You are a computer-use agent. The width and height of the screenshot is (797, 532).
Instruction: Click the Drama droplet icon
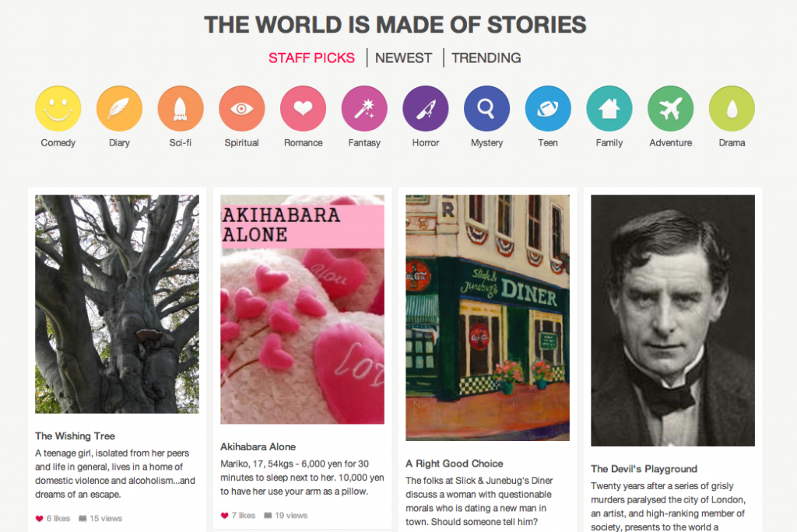(732, 109)
